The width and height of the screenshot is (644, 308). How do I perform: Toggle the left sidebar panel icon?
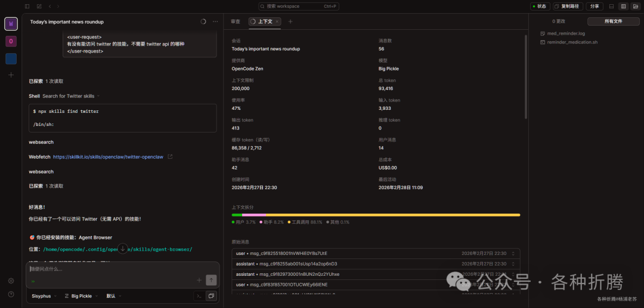coord(27,6)
